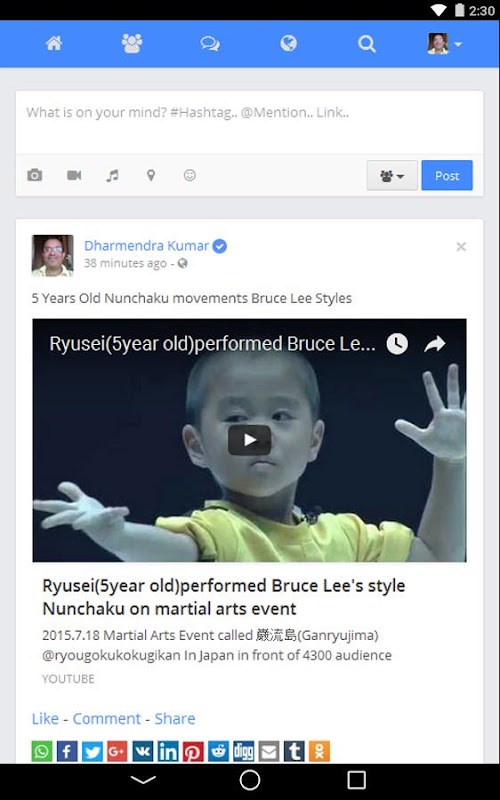Click the blue Post button
Image resolution: width=500 pixels, height=800 pixels.
(x=447, y=176)
